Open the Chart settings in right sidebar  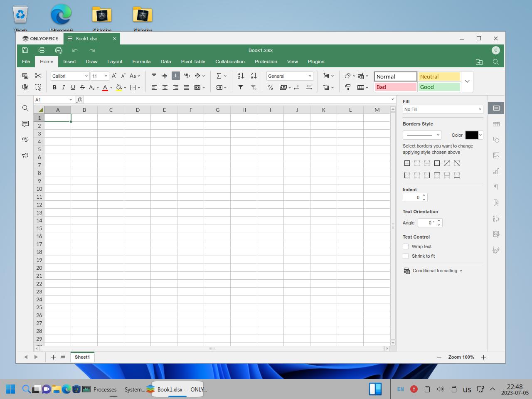pos(496,171)
